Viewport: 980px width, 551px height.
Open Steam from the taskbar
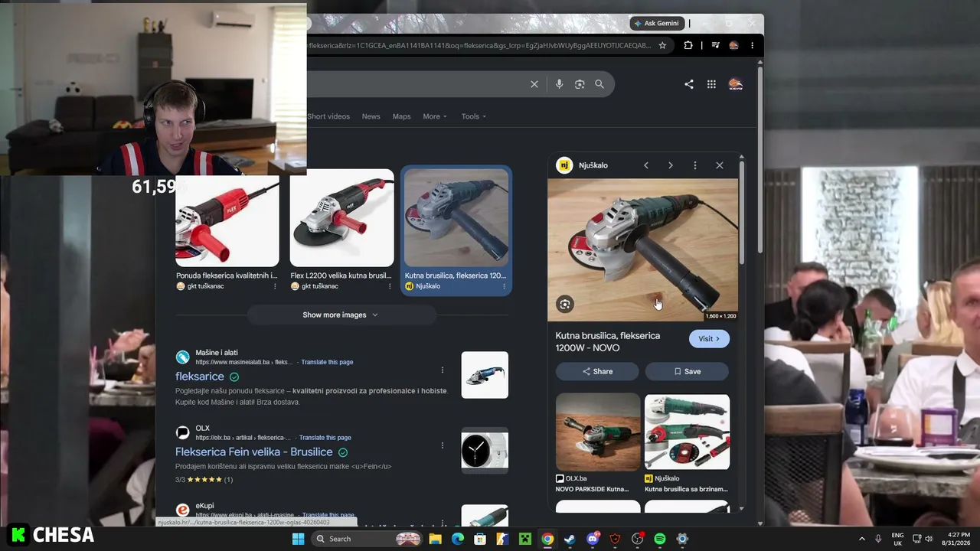570,539
